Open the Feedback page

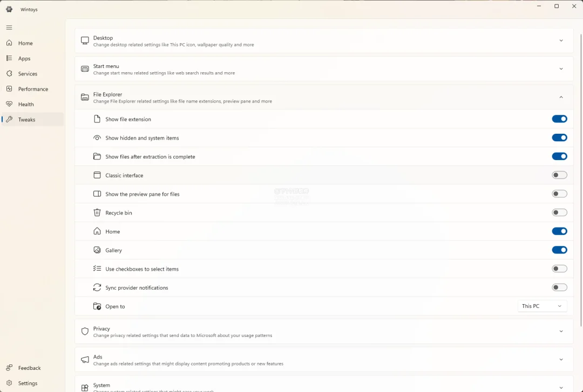pos(33,368)
